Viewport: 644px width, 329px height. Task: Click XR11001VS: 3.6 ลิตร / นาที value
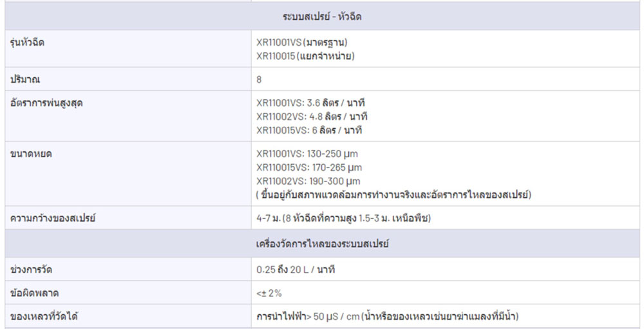tap(310, 102)
